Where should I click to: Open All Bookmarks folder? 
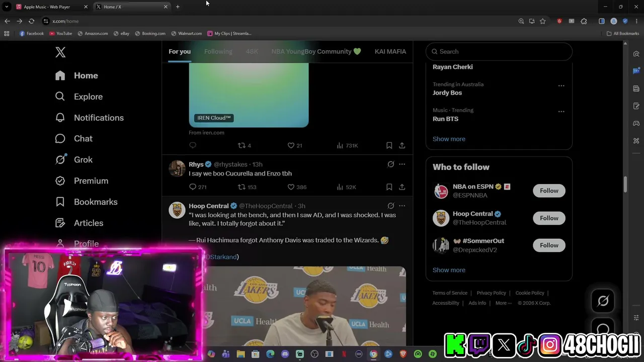[x=623, y=34]
